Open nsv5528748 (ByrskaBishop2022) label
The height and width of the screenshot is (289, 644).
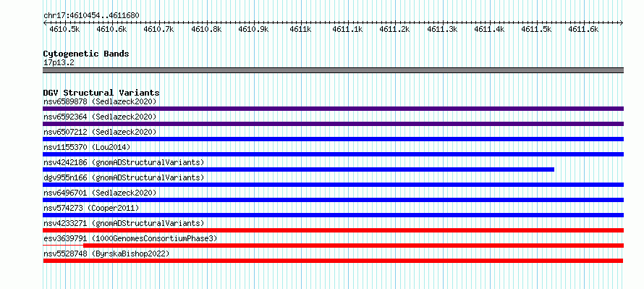click(106, 254)
